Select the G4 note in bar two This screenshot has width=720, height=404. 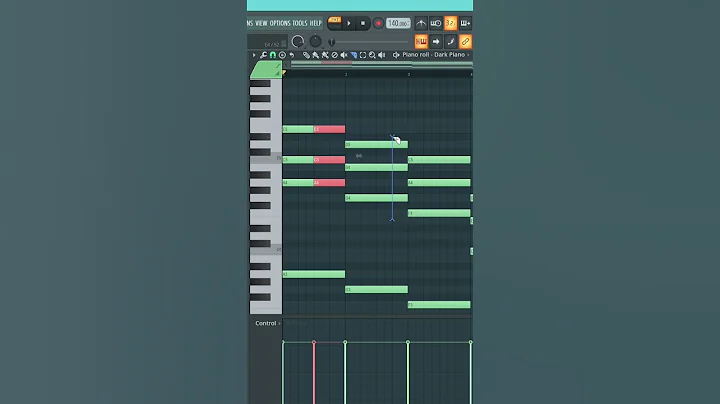click(x=376, y=198)
